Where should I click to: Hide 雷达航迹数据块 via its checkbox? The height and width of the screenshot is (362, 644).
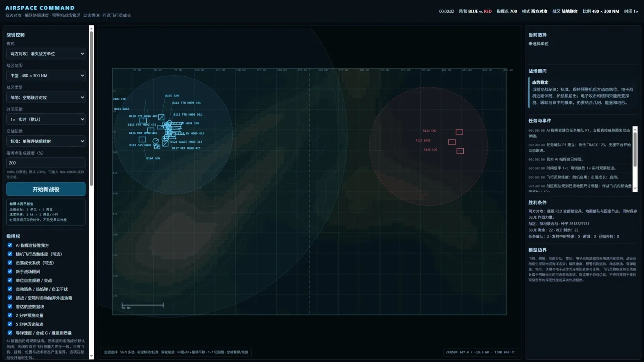(x=10, y=307)
